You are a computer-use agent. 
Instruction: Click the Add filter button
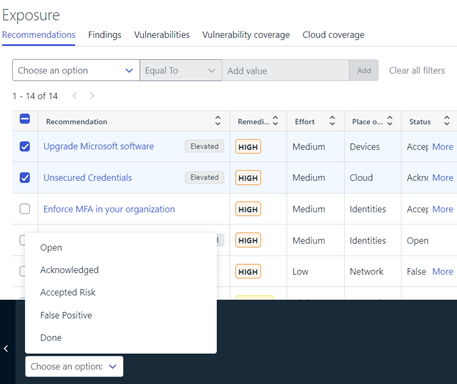click(x=364, y=70)
